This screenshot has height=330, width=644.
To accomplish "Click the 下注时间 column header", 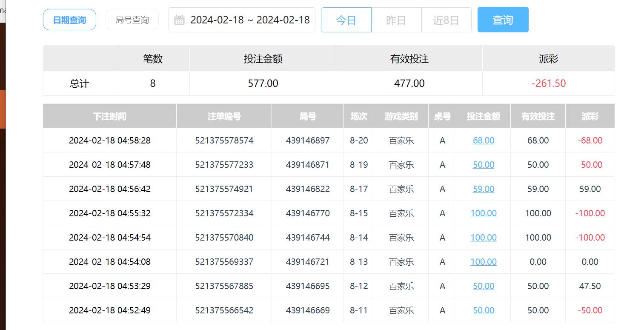I will click(x=109, y=116).
